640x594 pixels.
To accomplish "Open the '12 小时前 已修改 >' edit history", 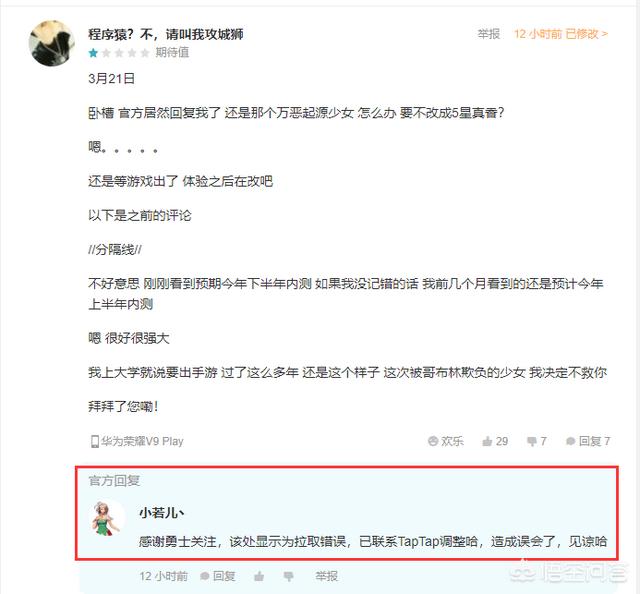I will [561, 34].
